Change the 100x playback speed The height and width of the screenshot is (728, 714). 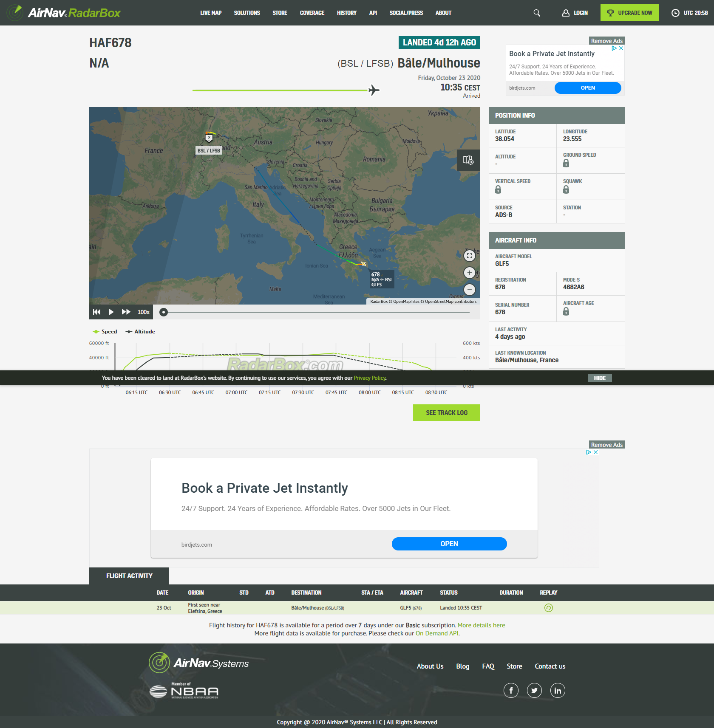coord(144,312)
